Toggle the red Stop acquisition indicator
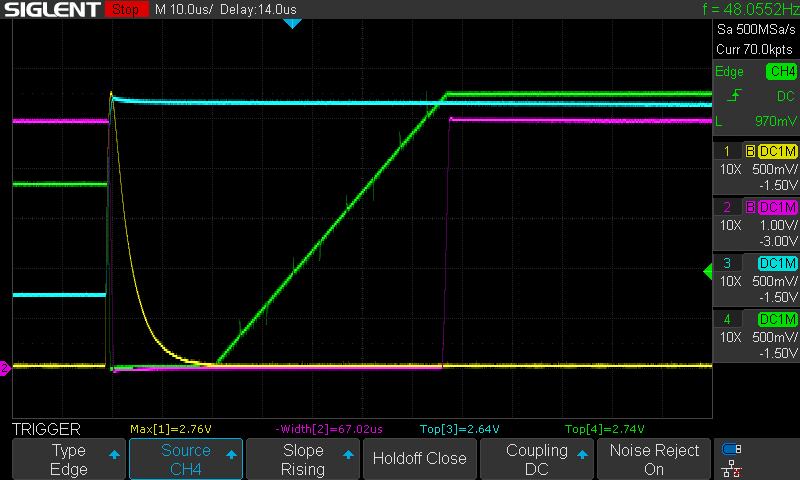Screen dimensions: 800x480 124,10
